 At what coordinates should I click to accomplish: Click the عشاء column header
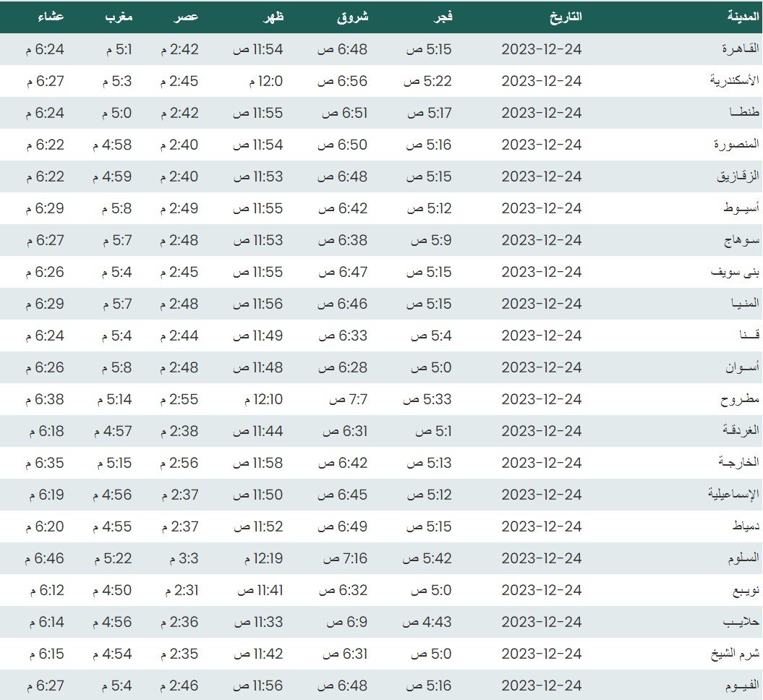tap(51, 17)
